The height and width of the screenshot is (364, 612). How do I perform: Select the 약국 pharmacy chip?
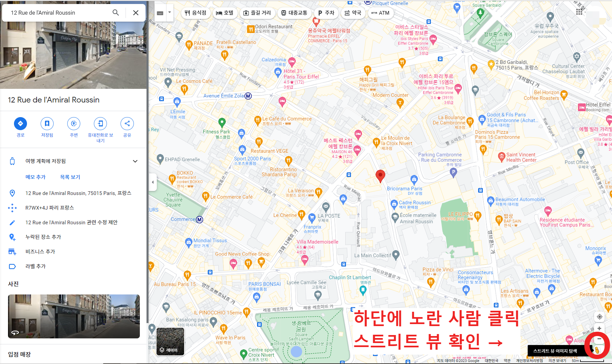pyautogui.click(x=353, y=13)
